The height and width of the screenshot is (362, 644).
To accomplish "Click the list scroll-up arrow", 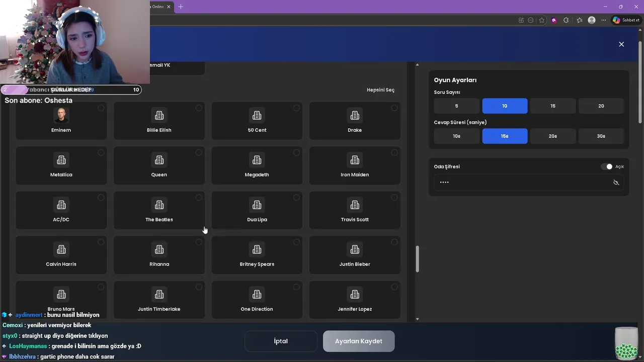I will [417, 65].
